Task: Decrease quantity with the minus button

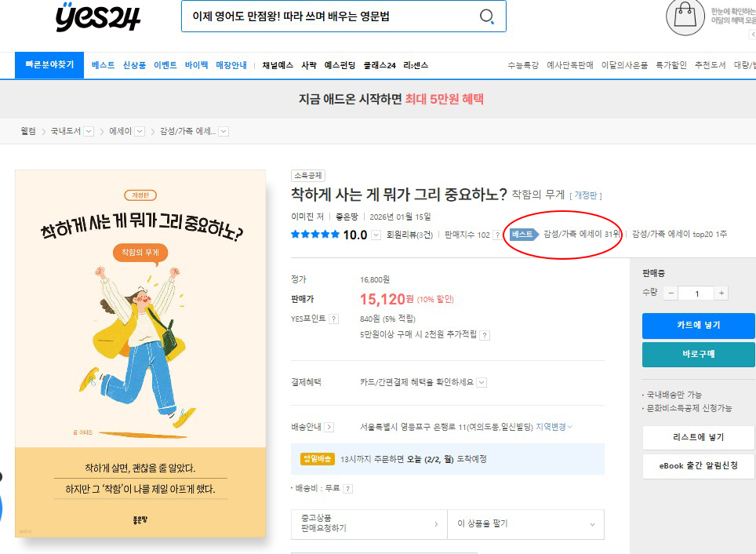Action: [x=671, y=293]
